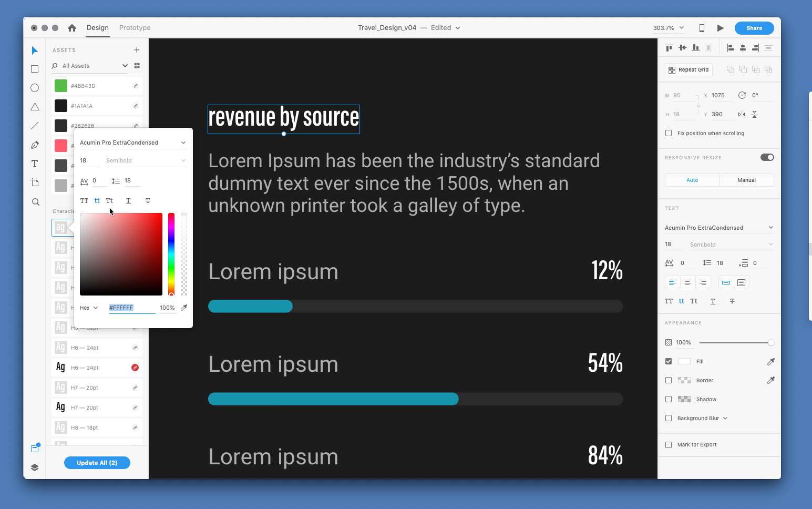
Task: Switch to Prototype tab
Action: (x=135, y=28)
